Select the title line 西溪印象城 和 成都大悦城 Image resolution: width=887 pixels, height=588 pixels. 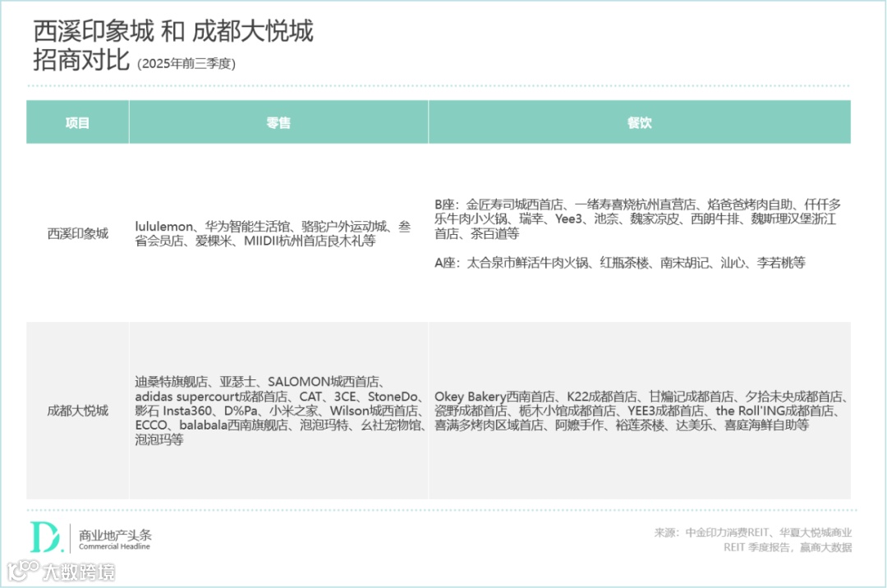pyautogui.click(x=173, y=31)
